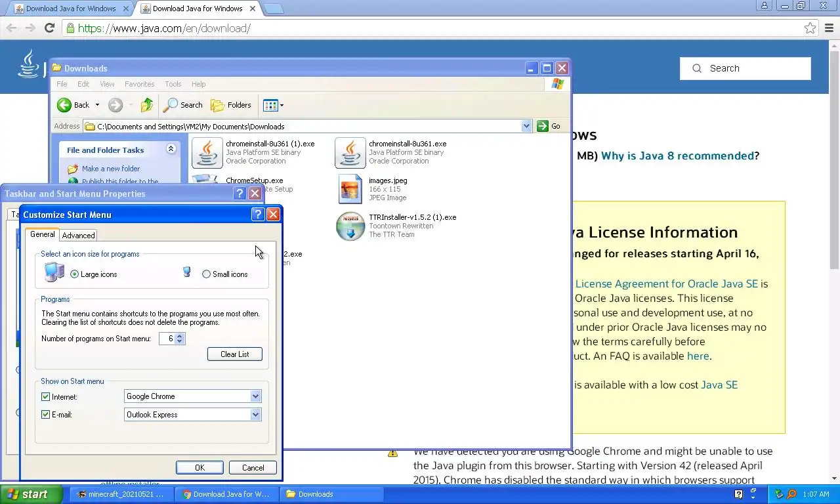Toggle the Folders pane in Downloads window
Viewport: 840px width, 504px height.
[231, 105]
